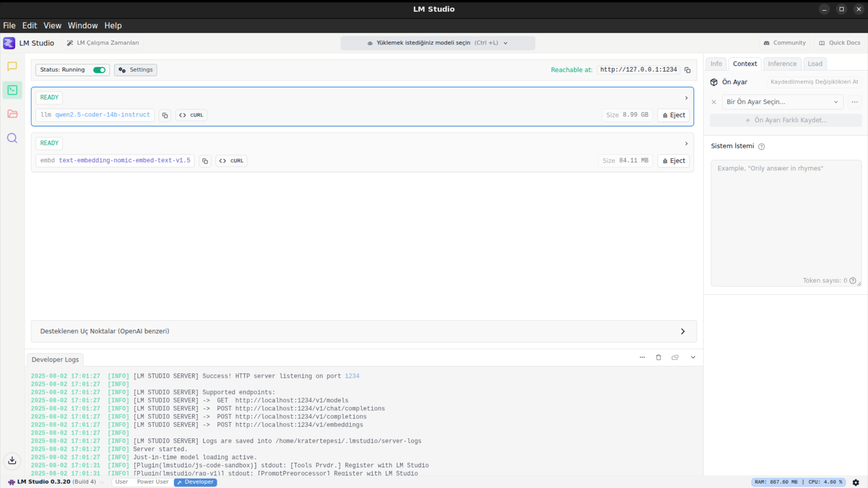Clear developer logs with the trash icon
This screenshot has height=488, width=868.
(658, 357)
